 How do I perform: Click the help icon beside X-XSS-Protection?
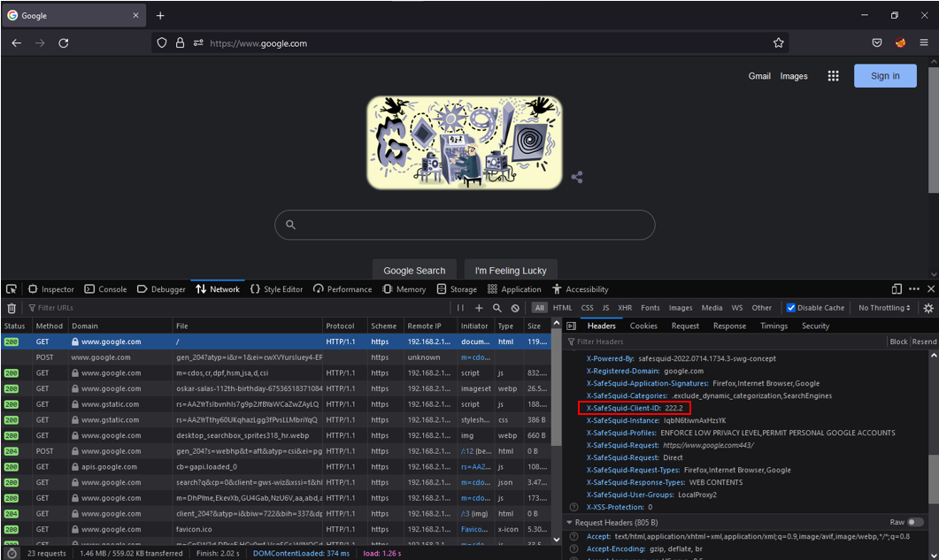click(573, 507)
